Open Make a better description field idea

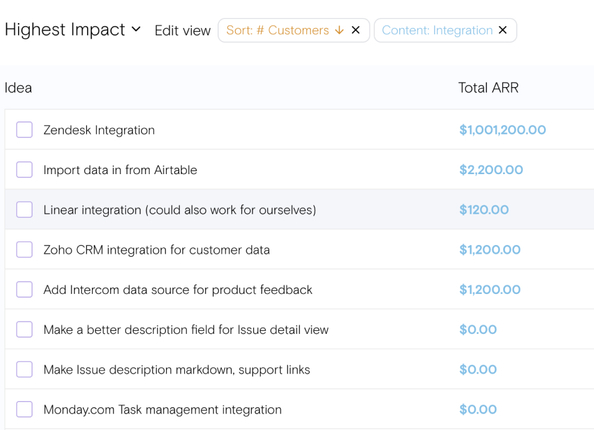186,330
